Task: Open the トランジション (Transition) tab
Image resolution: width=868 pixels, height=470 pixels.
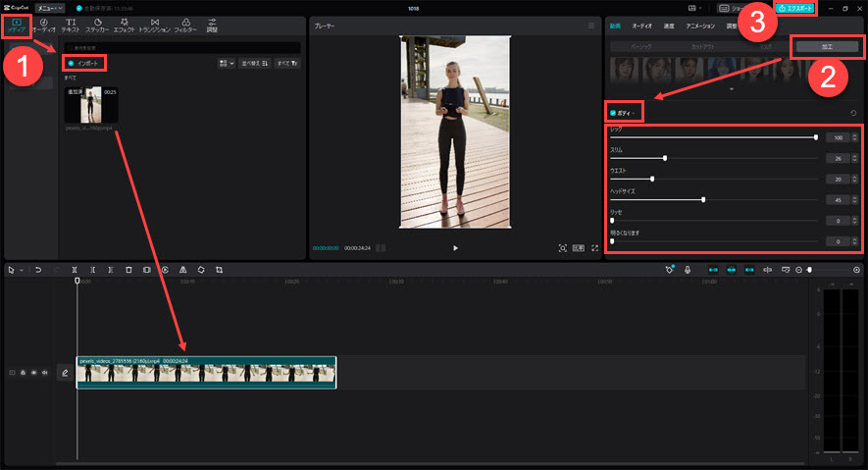Action: [154, 26]
